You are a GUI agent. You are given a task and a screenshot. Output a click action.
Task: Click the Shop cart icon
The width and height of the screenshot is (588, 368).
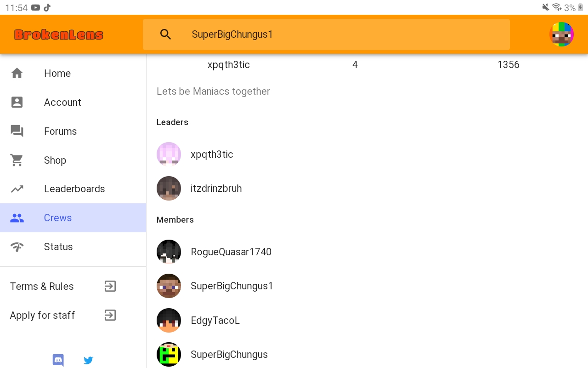17,160
